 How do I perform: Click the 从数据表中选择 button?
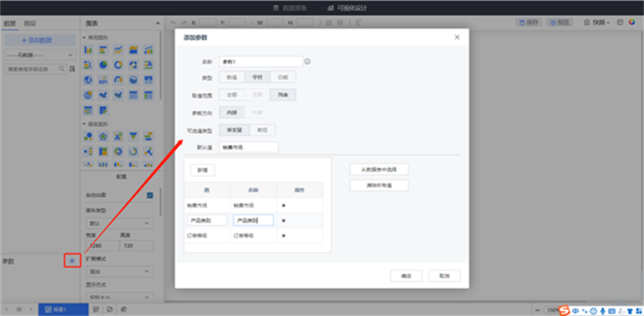point(379,170)
